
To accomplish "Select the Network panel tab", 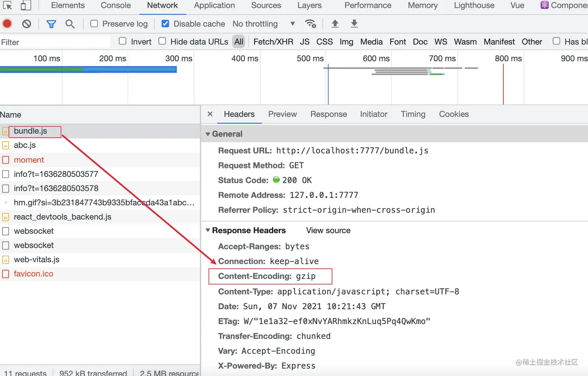I will pos(162,5).
